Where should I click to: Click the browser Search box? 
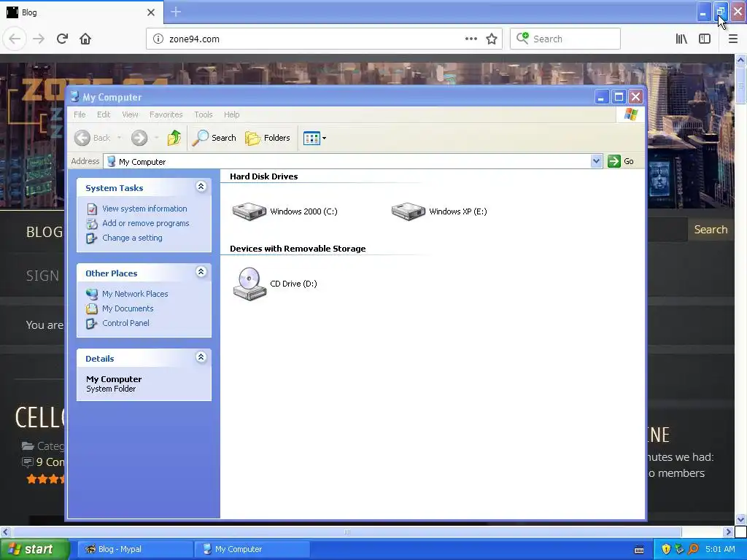tap(565, 39)
